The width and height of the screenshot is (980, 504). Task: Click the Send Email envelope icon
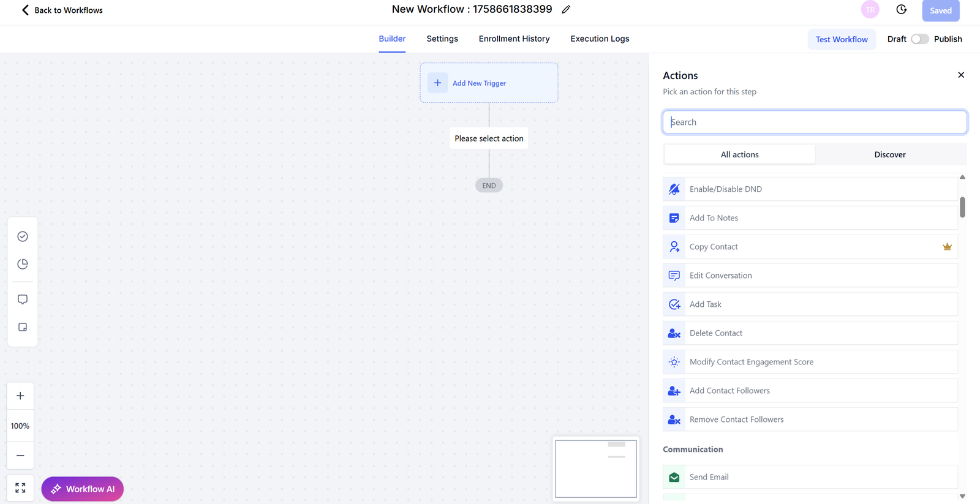click(x=674, y=477)
